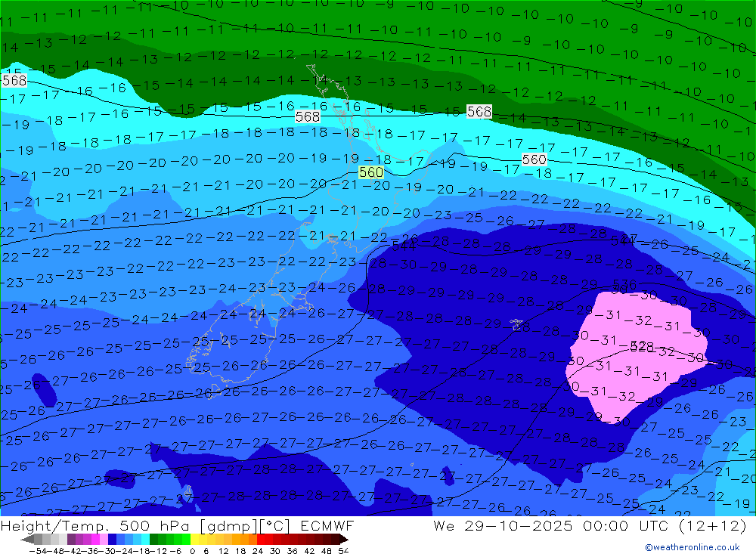This screenshot has width=756, height=554.
Task: Click the bright red legend swatch at 24
Action: pos(261,539)
